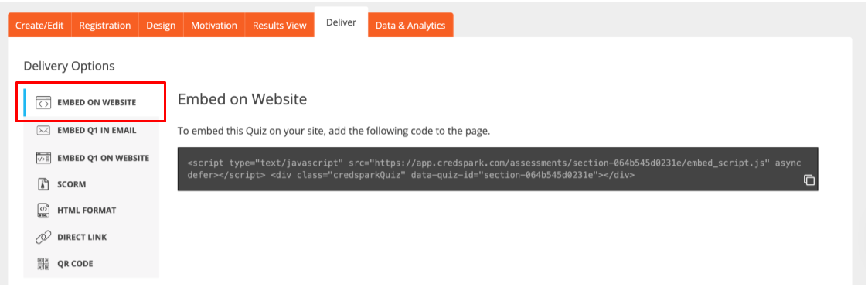Viewport: 868px width, 291px height.
Task: Click inside the embed script code box
Action: point(498,169)
